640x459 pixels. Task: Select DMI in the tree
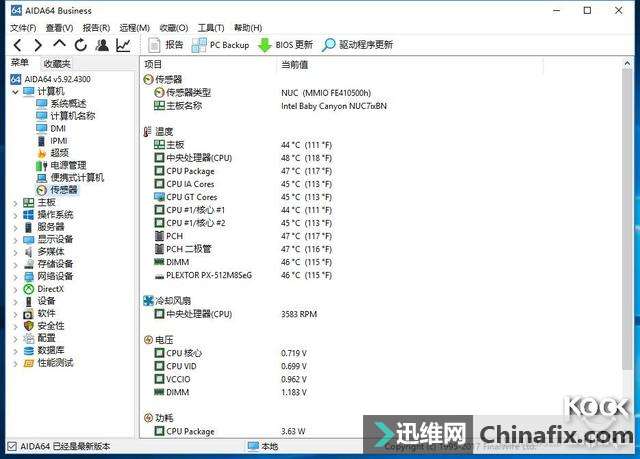tap(51, 129)
